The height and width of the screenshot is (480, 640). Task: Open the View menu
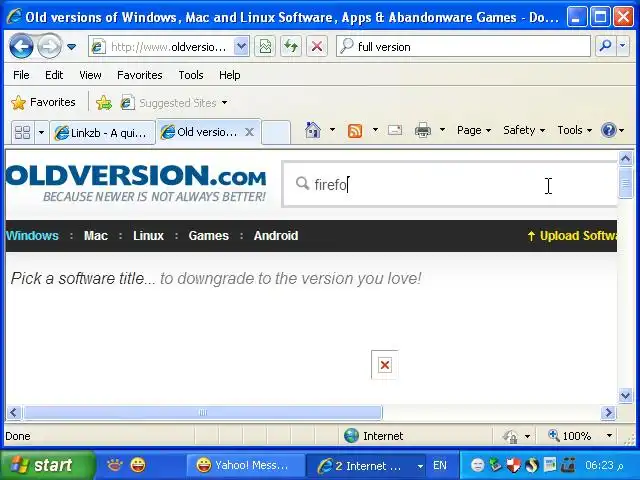[90, 75]
